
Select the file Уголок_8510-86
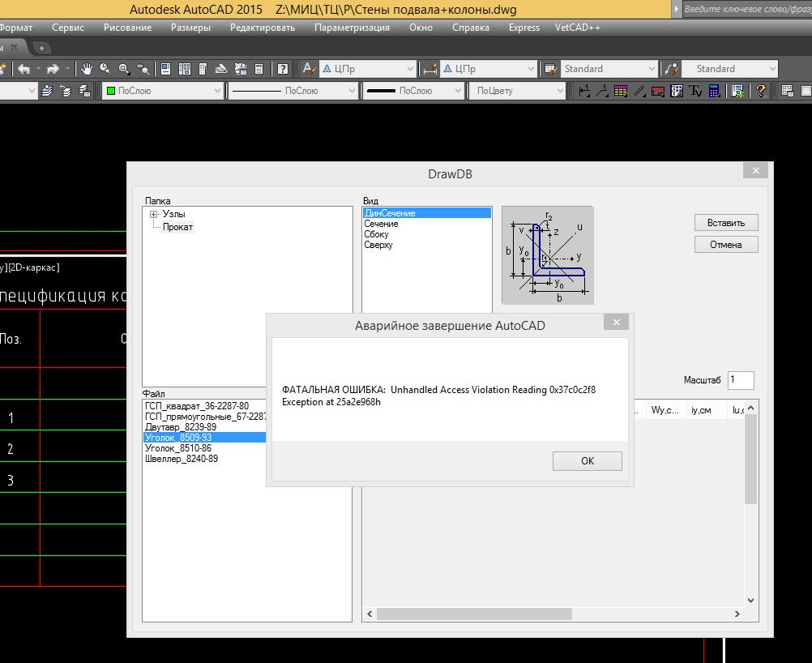pos(178,448)
